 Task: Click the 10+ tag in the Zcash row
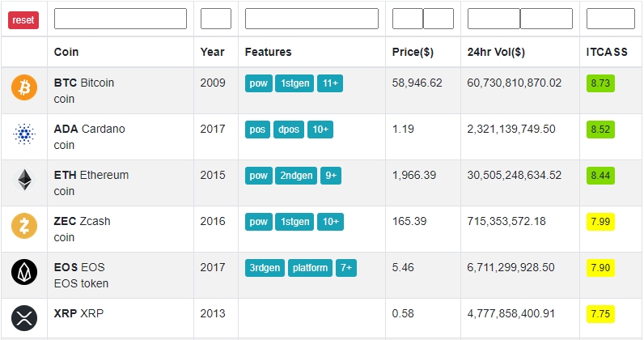[331, 222]
